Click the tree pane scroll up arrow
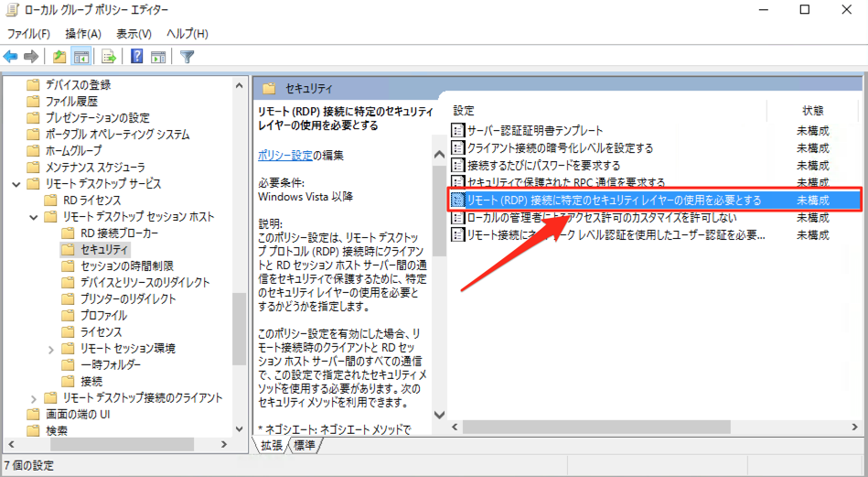Viewport: 868px width, 477px height. 239,85
